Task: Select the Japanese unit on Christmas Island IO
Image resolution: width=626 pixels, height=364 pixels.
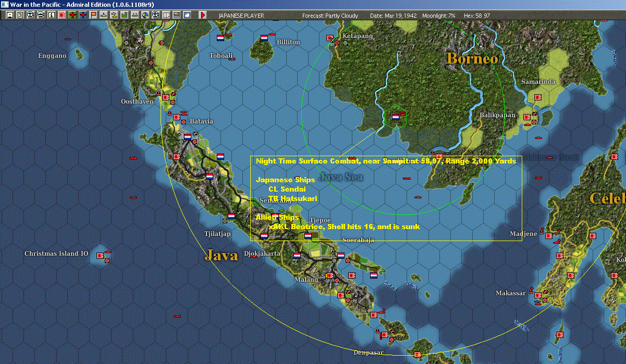Action: pos(100,255)
